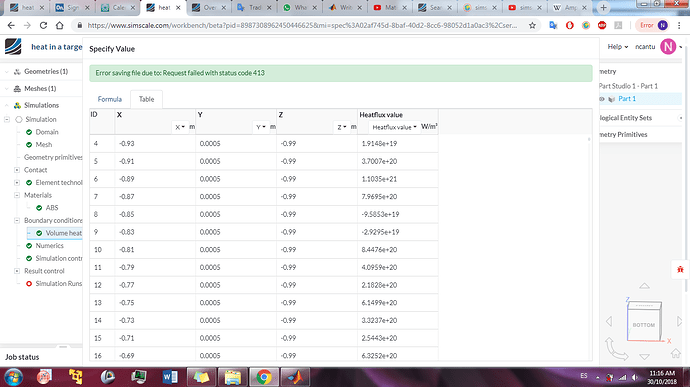Open file explorer folder in taskbar
The height and width of the screenshot is (387, 690).
coord(232,377)
